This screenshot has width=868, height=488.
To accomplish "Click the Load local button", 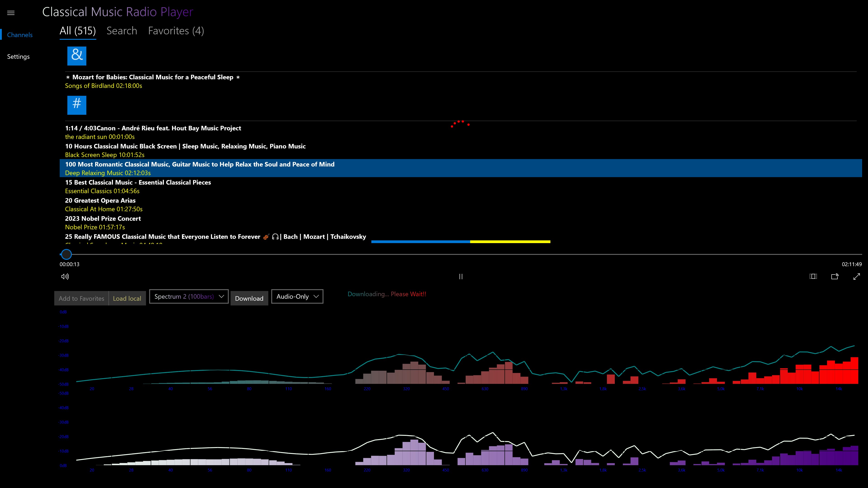I will 127,298.
